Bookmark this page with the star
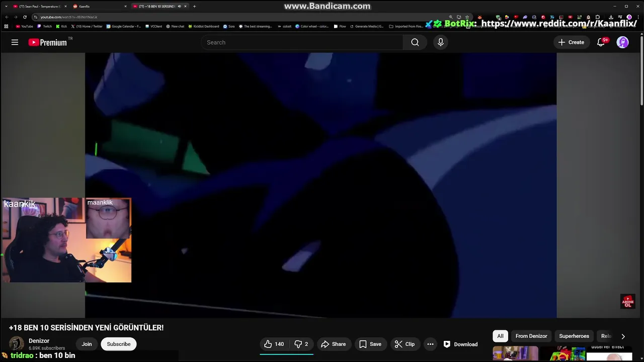Image resolution: width=644 pixels, height=362 pixels. point(467,17)
